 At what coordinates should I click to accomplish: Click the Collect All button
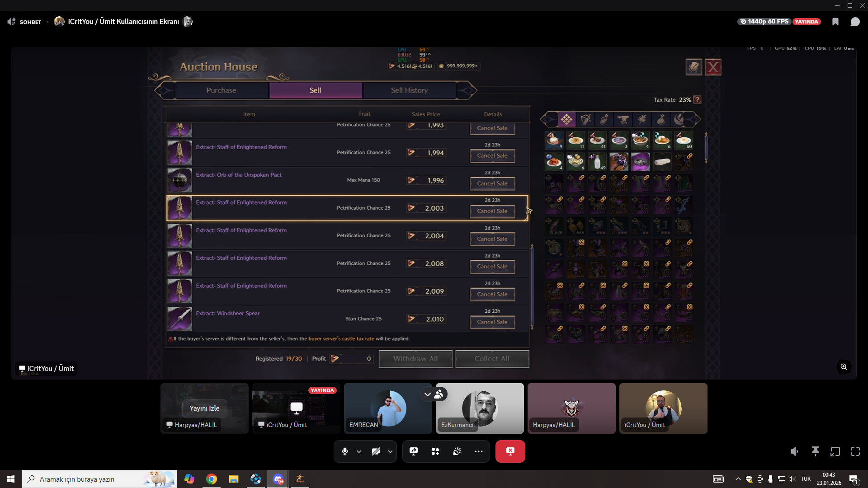pos(492,359)
